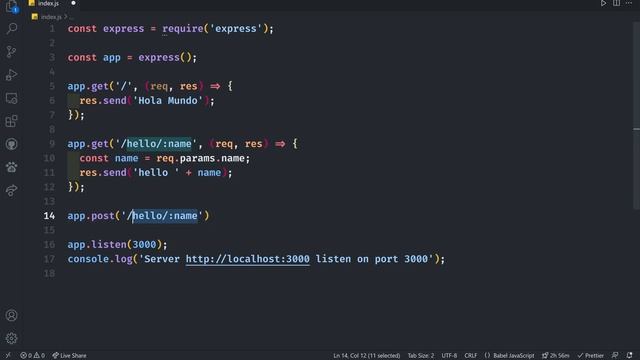This screenshot has height=360, width=640.
Task: Run the code with the play icon
Action: [x=603, y=3]
